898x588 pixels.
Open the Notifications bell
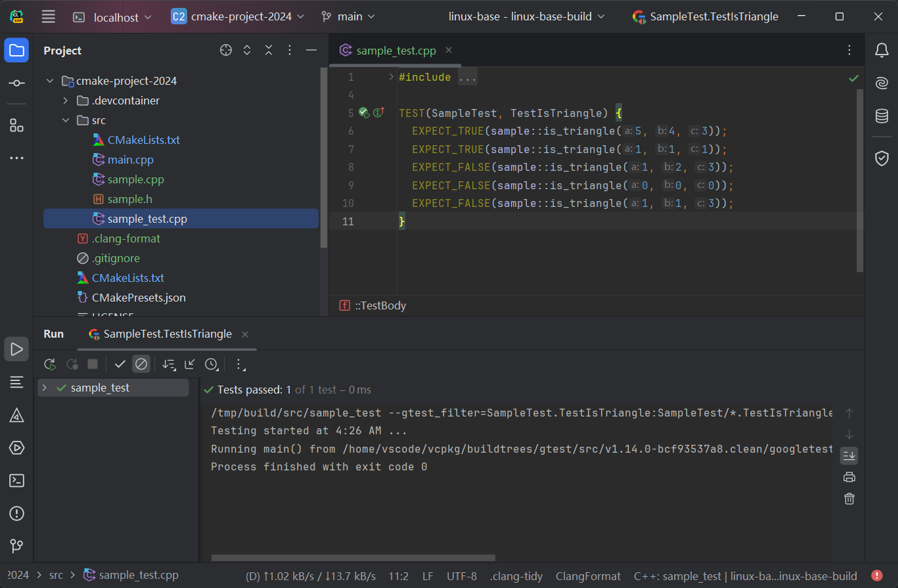click(x=882, y=51)
